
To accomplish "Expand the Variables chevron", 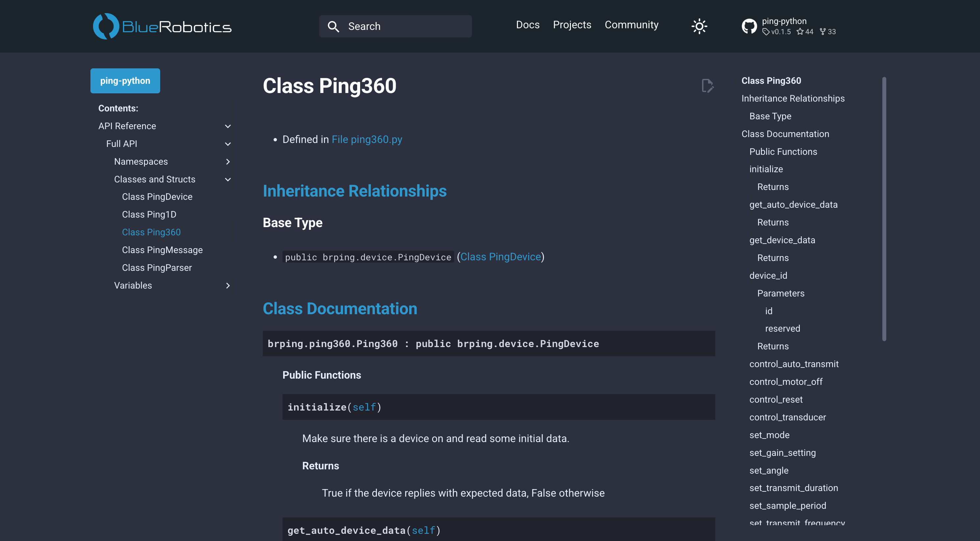I will point(228,286).
